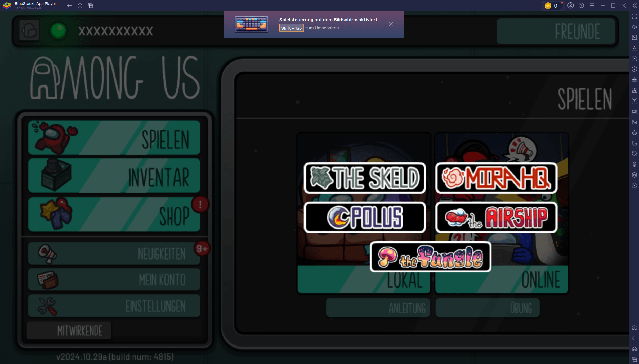Click the green online status indicator
The image size is (639, 364).
58,31
